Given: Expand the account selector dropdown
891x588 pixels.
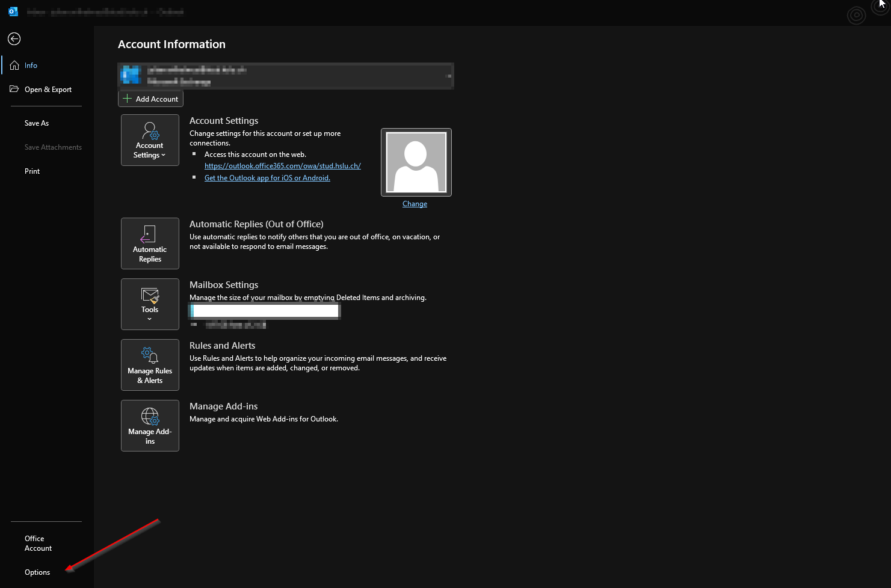Looking at the screenshot, I should 448,76.
